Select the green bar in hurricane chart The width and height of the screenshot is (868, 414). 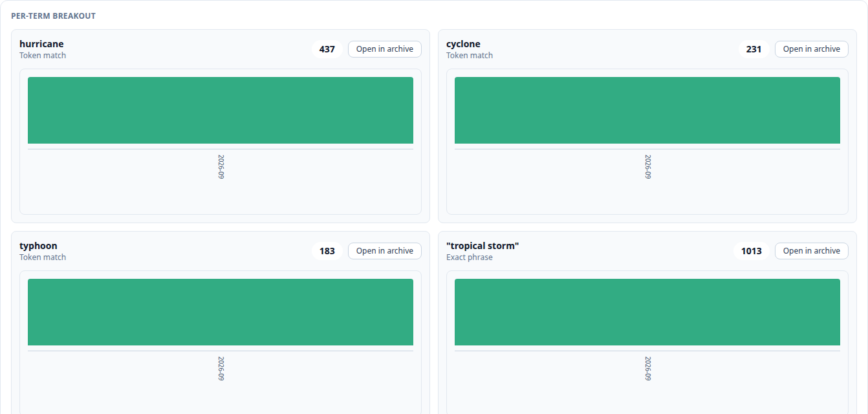tap(221, 110)
